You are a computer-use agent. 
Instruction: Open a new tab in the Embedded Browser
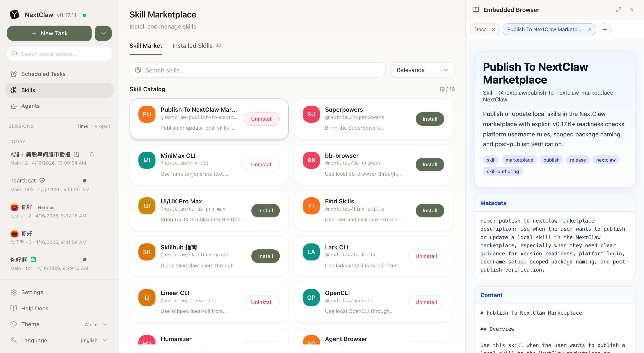tap(605, 29)
